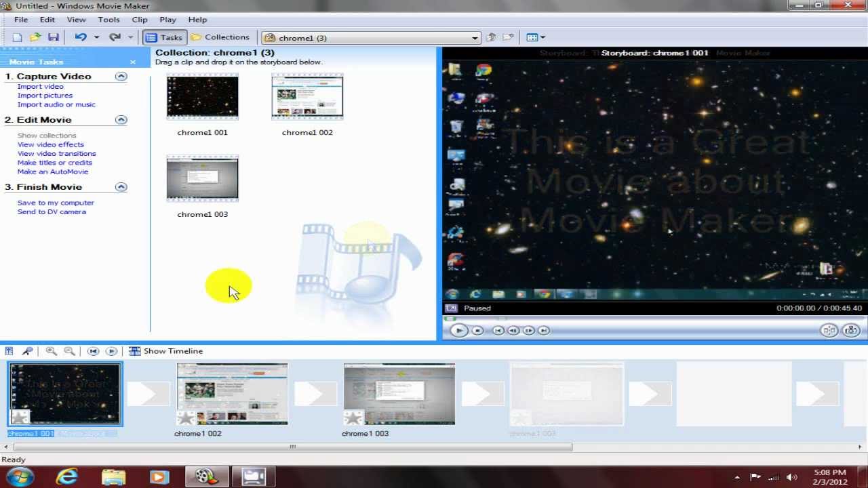Click Make titles or credits link
868x488 pixels.
pyautogui.click(x=55, y=163)
